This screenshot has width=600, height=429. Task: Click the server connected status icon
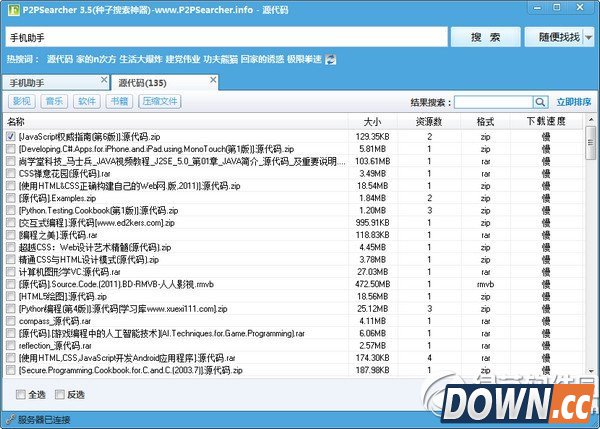pos(10,419)
